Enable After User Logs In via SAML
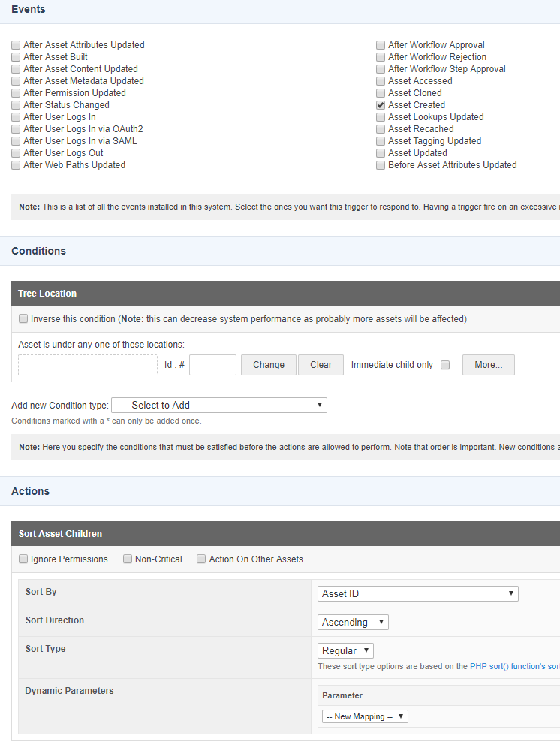 [16, 141]
